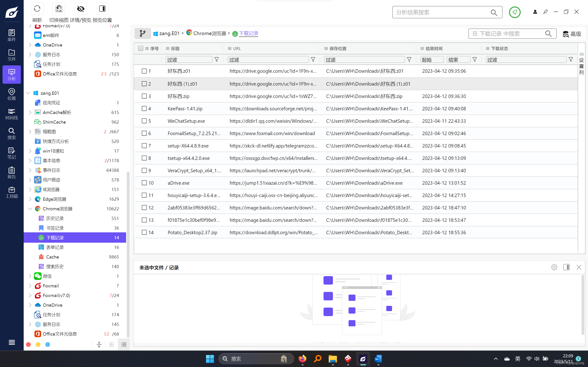Expand the Edge浏览器 tree node
The image size is (588, 367).
[30, 199]
